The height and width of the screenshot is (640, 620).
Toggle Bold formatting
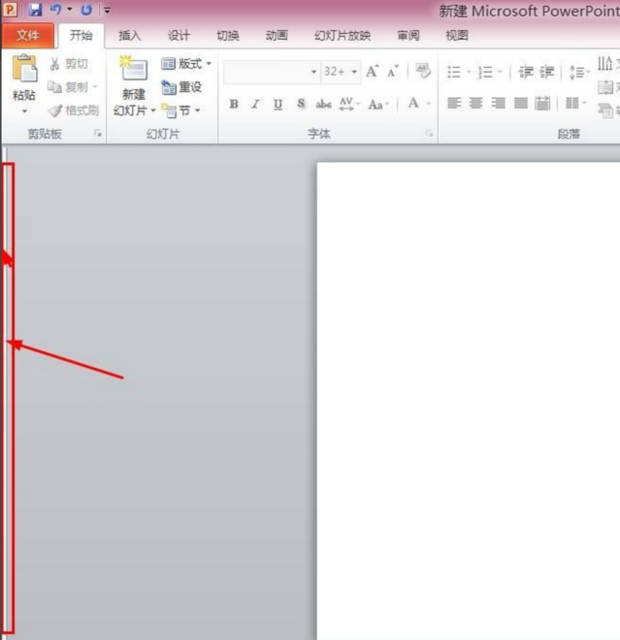coord(234,104)
